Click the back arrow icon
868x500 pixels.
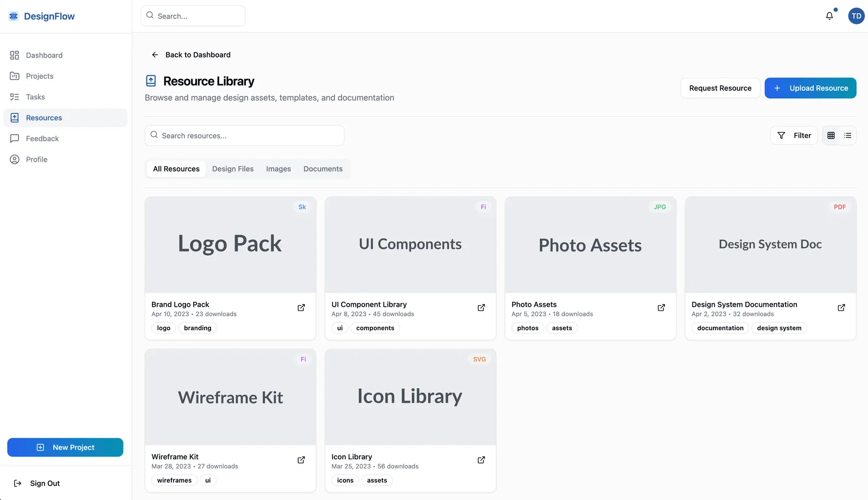click(x=155, y=55)
